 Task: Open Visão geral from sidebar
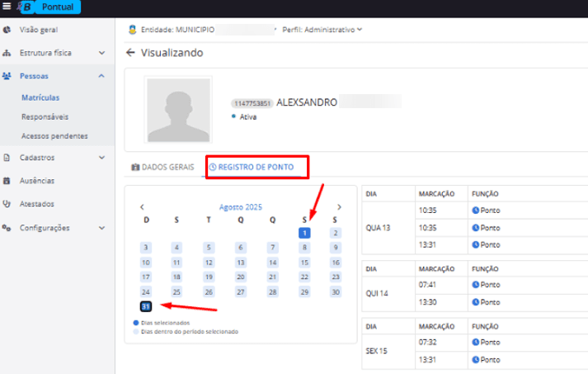click(x=38, y=30)
